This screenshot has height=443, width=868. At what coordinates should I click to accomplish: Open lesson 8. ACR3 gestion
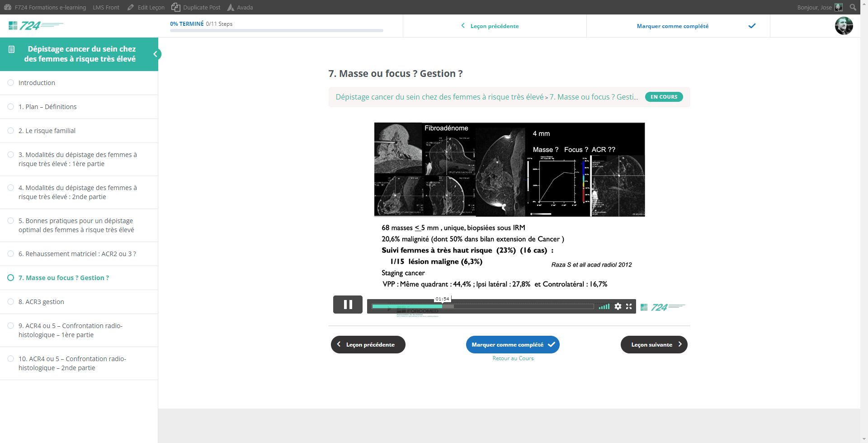click(x=41, y=302)
